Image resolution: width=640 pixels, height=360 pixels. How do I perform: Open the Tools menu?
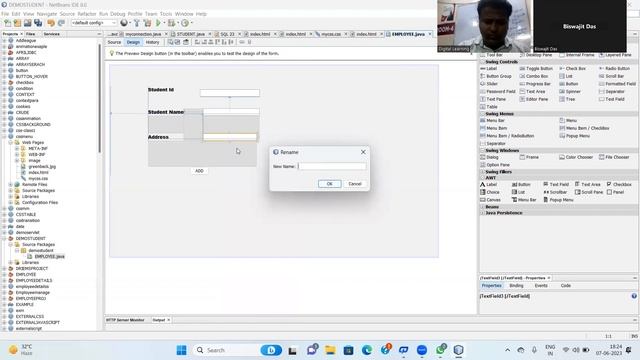pyautogui.click(x=166, y=14)
